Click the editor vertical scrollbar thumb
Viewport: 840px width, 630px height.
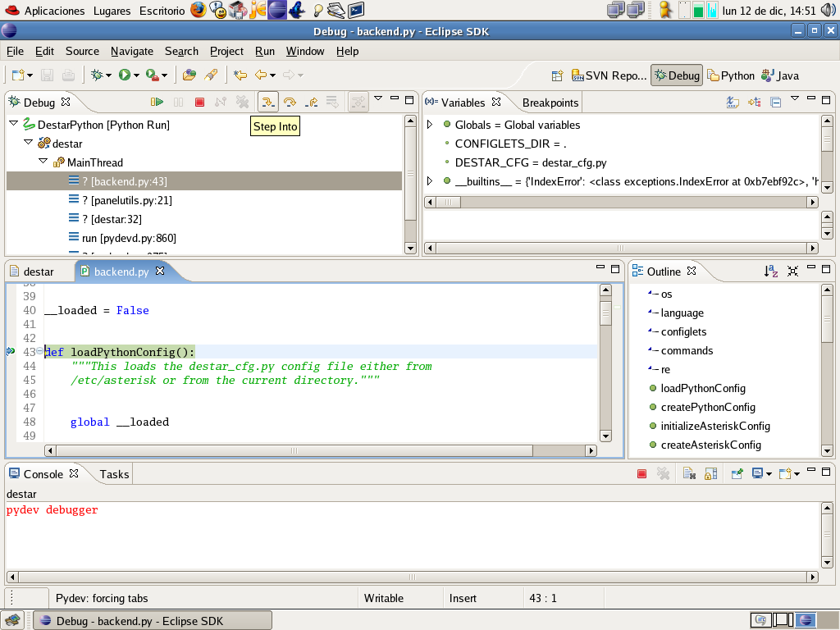(605, 313)
